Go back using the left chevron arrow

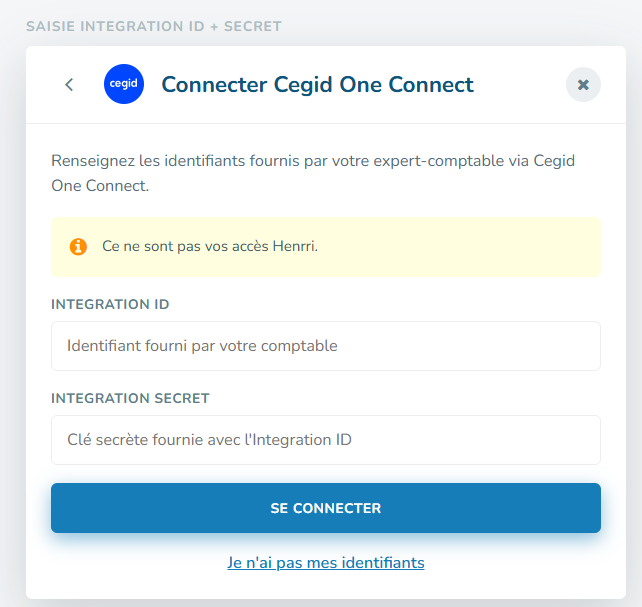[x=69, y=85]
